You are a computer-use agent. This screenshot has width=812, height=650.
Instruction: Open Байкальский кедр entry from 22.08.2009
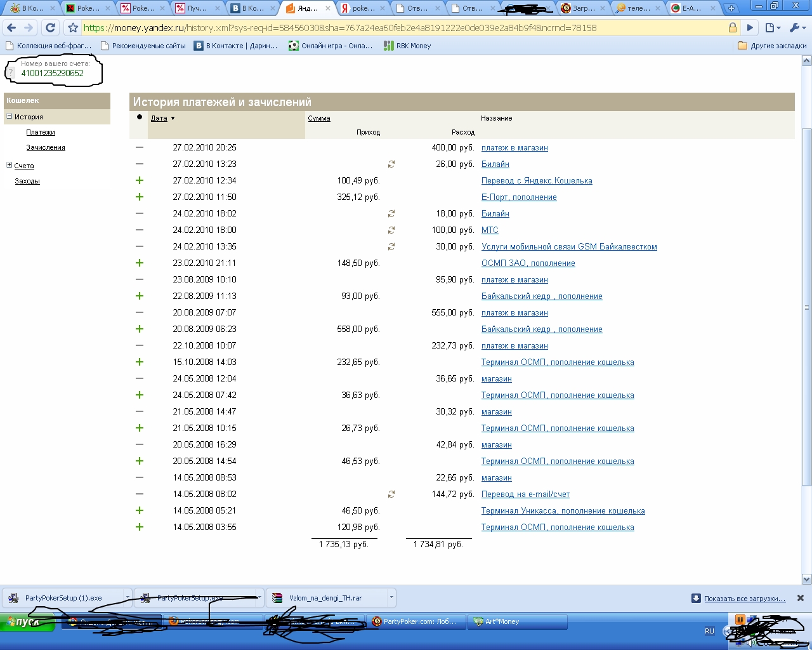coord(542,296)
